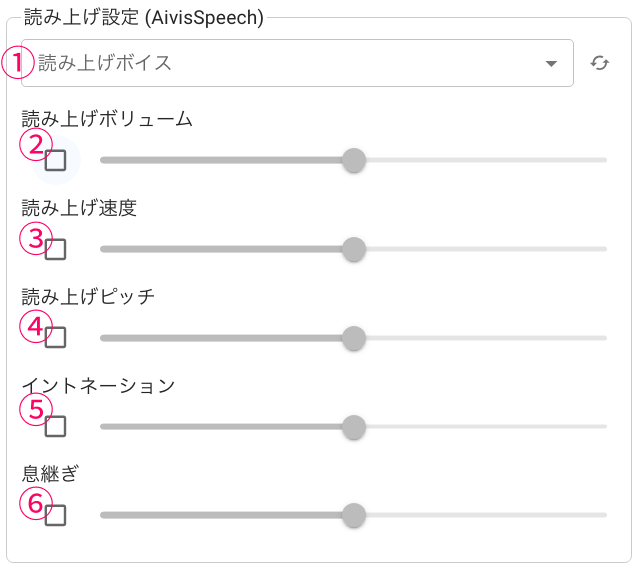Screen dimensions: 636x569
Task: Click the イントネーション label text
Action: pyautogui.click(x=98, y=386)
